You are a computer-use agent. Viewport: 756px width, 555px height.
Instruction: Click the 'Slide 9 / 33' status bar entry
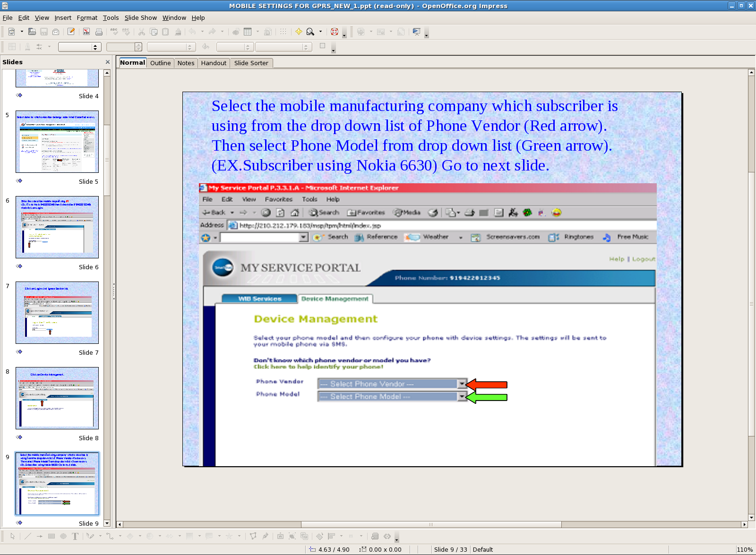click(x=450, y=549)
